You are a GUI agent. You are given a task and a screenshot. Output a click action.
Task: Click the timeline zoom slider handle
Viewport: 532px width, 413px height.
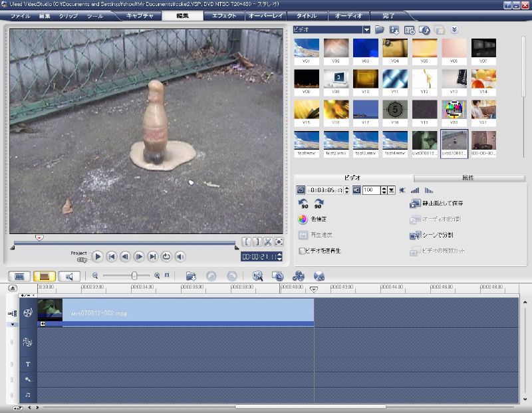click(x=134, y=275)
